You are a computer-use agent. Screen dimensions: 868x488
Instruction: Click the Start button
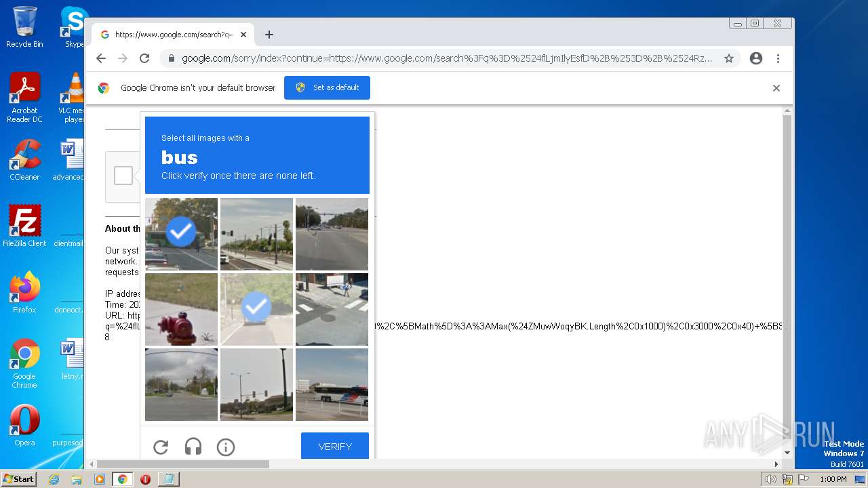[18, 479]
